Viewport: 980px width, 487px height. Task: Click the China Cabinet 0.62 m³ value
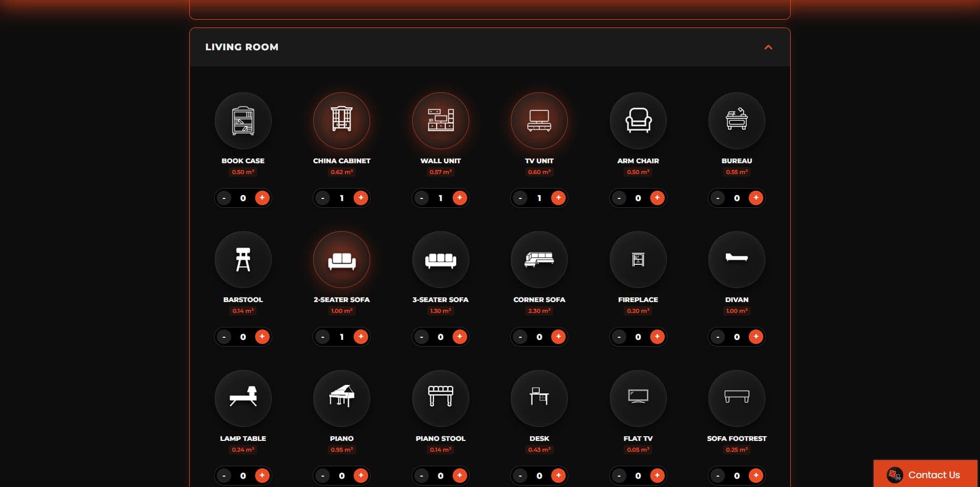click(x=342, y=172)
